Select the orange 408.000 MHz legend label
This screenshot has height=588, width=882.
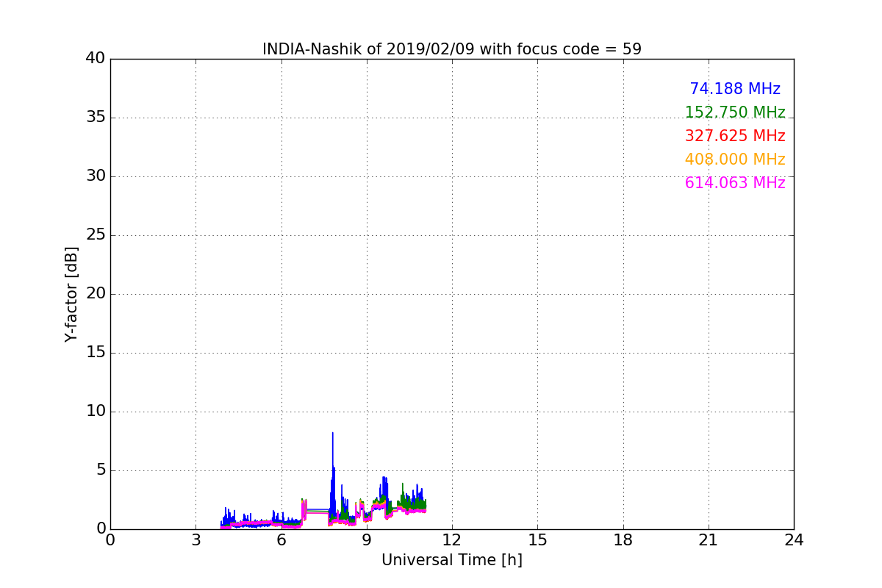735,159
